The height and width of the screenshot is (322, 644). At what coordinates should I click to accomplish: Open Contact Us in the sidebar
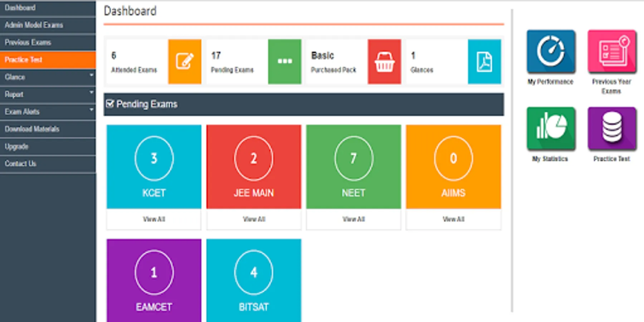(x=48, y=164)
